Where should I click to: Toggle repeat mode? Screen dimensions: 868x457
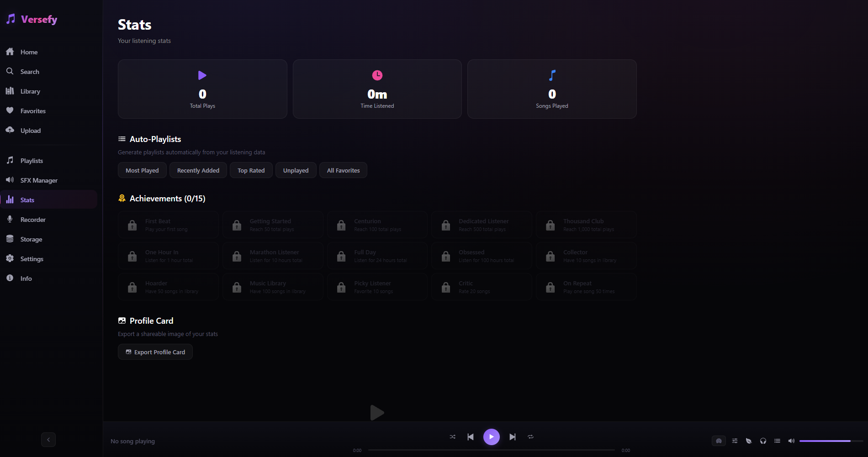tap(530, 437)
